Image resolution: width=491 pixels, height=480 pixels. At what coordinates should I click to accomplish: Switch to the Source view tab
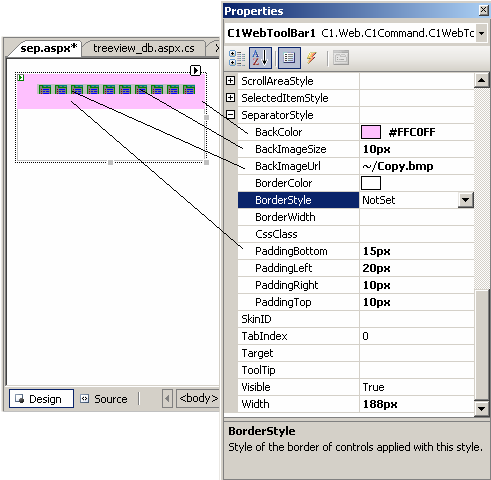[104, 399]
